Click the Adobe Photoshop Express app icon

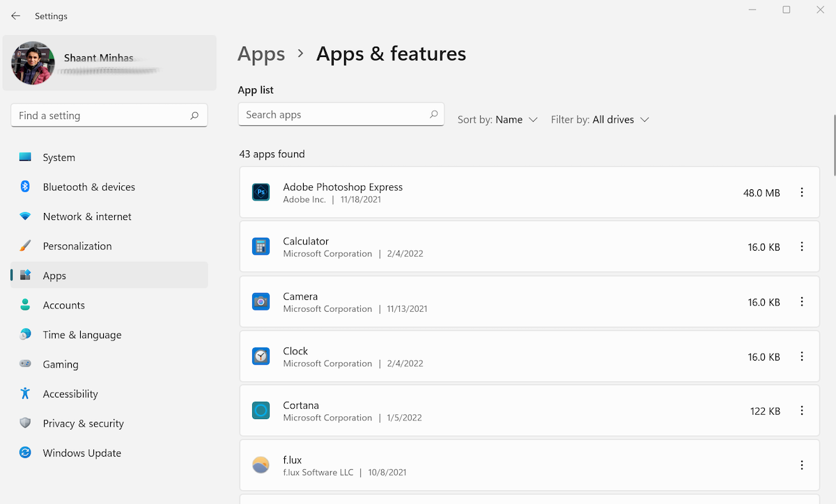pos(261,192)
